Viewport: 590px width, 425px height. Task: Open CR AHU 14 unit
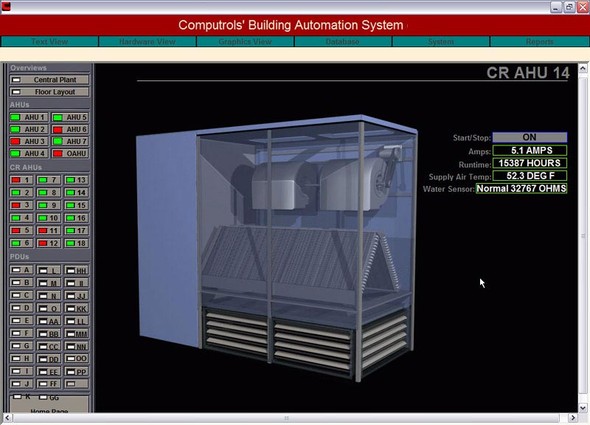pyautogui.click(x=76, y=192)
